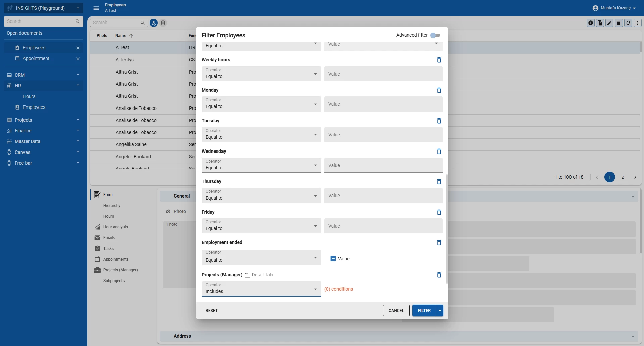The image size is (644, 346).
Task: Open the Weekly hours Operator dropdown
Action: (x=261, y=74)
